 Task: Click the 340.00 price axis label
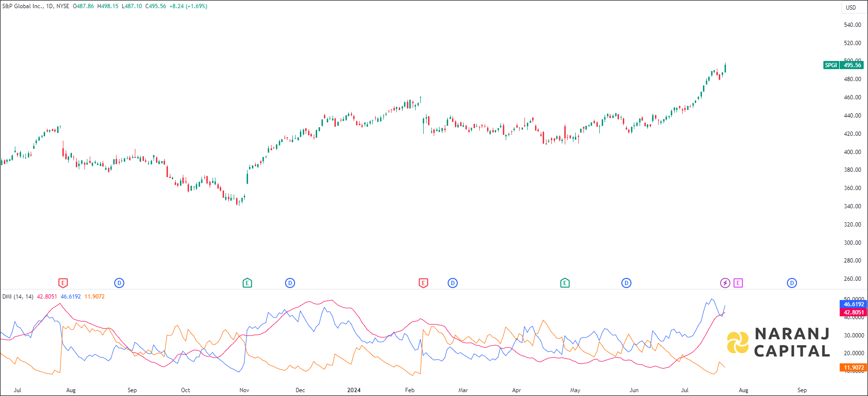pos(853,206)
